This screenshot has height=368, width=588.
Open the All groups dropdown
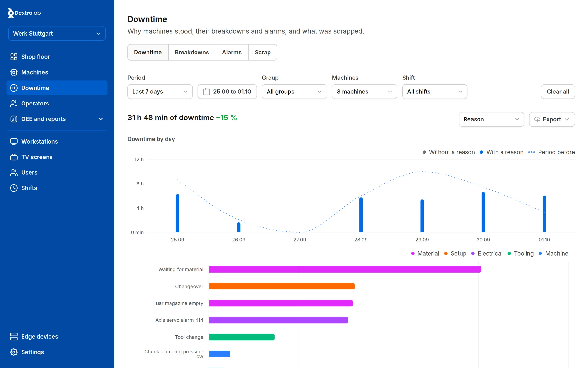pos(294,92)
